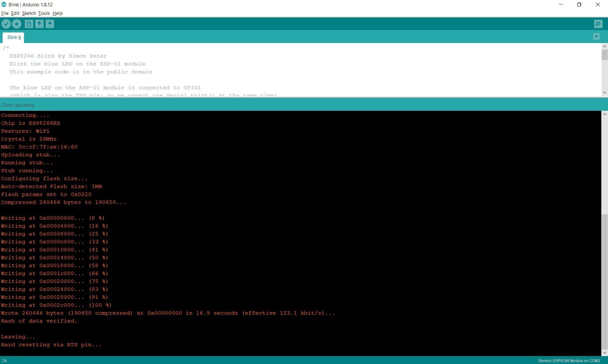The image size is (608, 364).
Task: Open the Tools menu
Action: pos(44,13)
